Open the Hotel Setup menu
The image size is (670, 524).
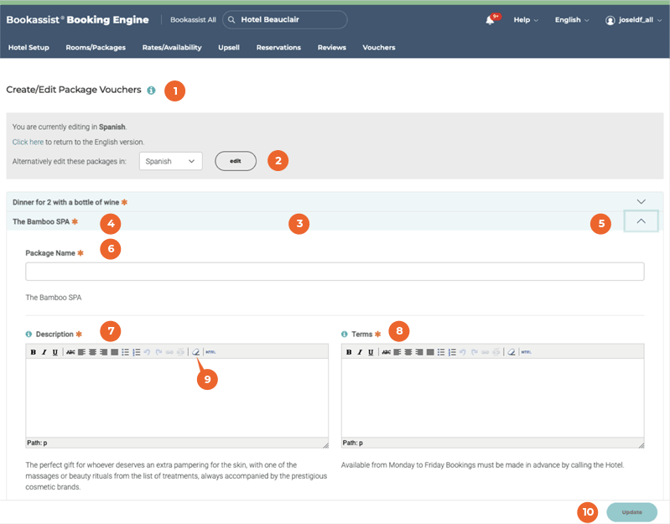(29, 47)
